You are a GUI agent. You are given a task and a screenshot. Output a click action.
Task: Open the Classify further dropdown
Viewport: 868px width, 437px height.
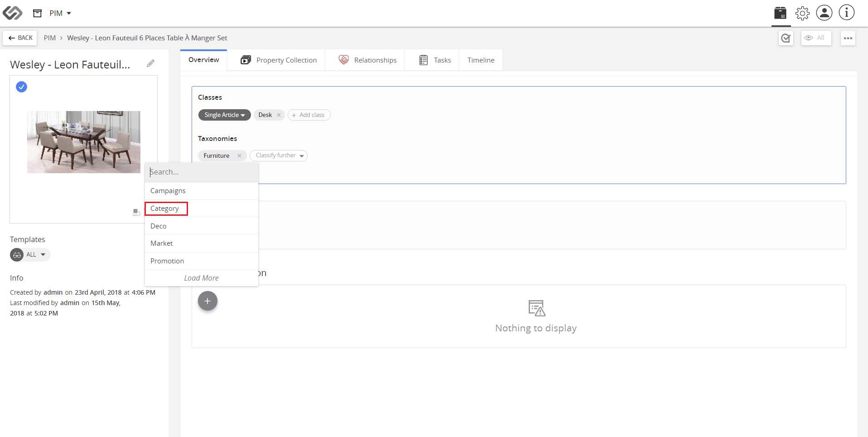[x=279, y=155]
